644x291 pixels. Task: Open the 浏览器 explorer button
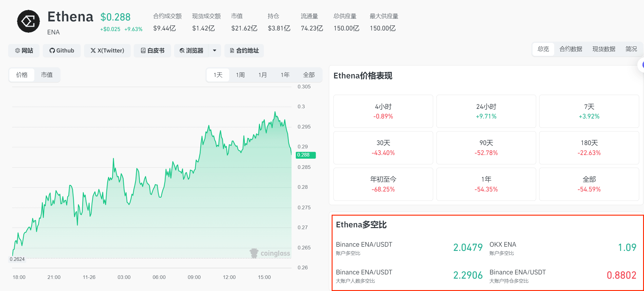[x=191, y=51]
